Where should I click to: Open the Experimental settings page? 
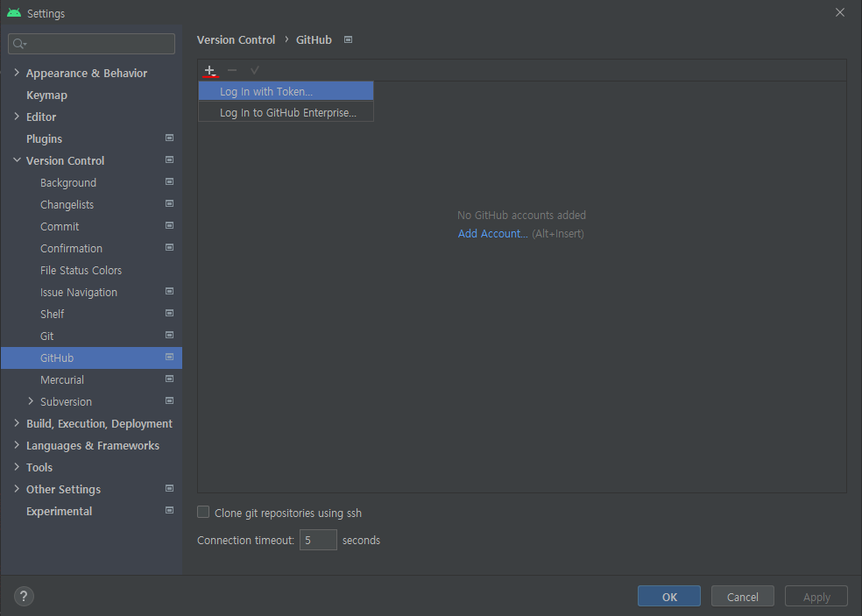point(60,511)
